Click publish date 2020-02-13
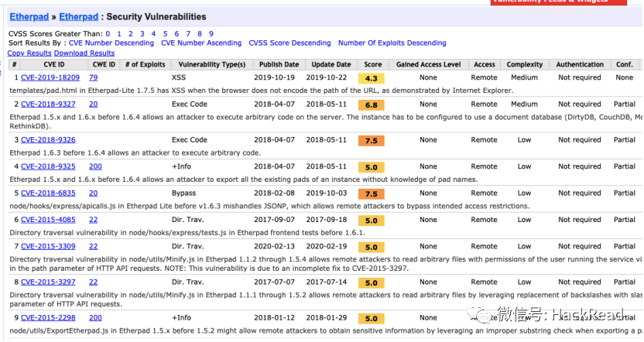Viewport: 644px width, 342px height. click(274, 247)
